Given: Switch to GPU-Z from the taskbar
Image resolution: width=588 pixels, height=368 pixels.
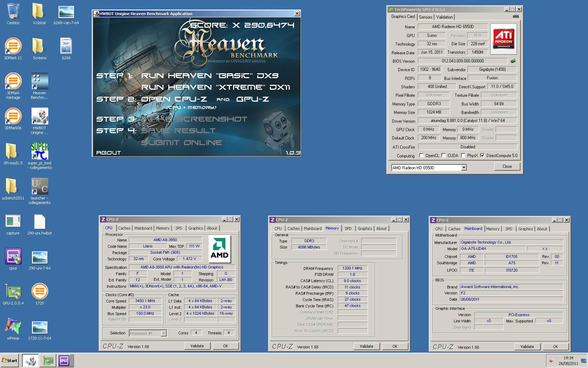Looking at the screenshot, I should pos(48,361).
